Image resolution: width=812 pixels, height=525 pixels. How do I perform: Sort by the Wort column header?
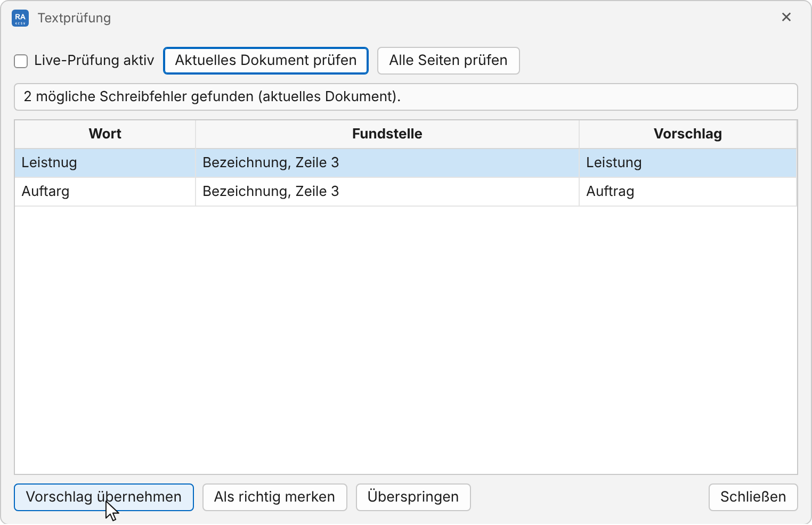105,134
